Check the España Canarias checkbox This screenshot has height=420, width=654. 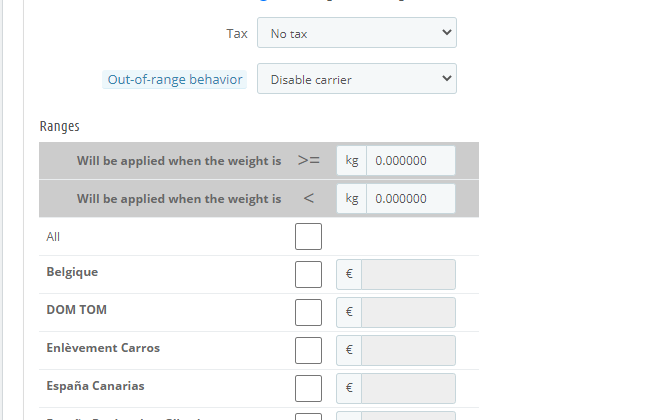[308, 388]
